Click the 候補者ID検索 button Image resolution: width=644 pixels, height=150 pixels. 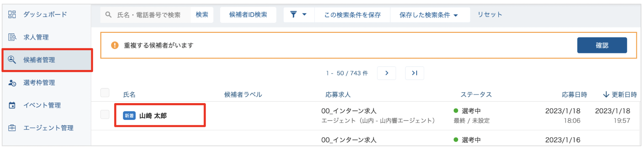(x=248, y=15)
